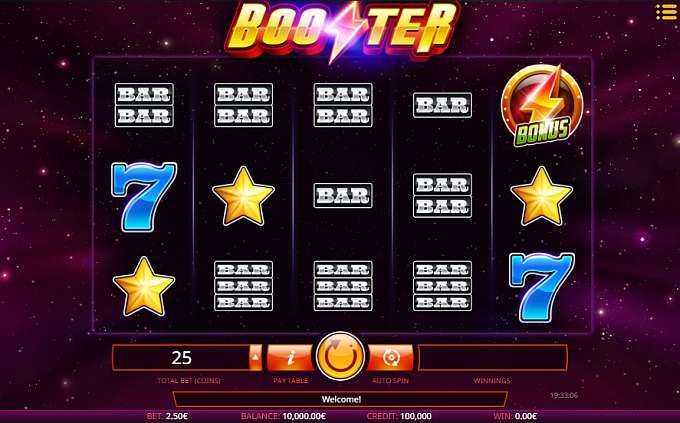This screenshot has height=423, width=680.
Task: Spin the reels with the orange button
Action: point(340,356)
